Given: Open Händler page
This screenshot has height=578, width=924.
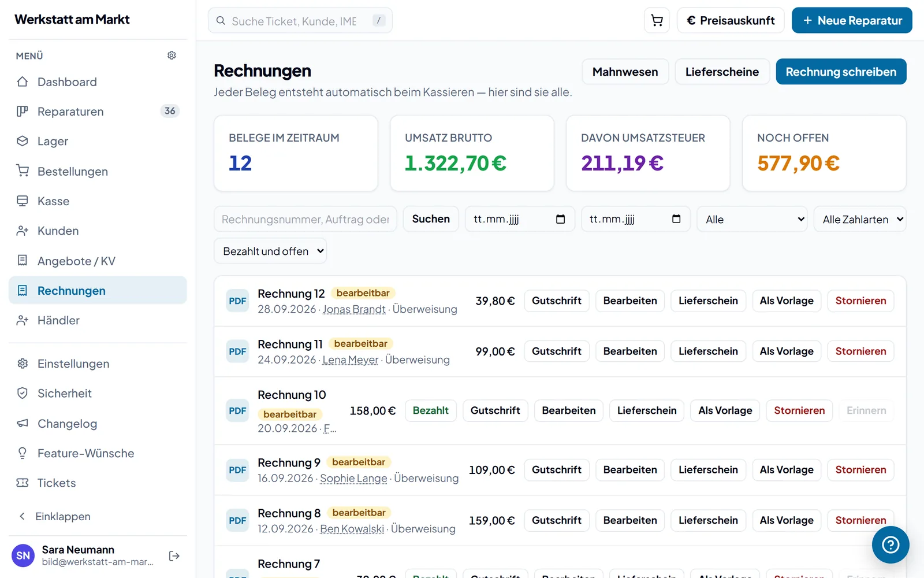Looking at the screenshot, I should (98, 321).
